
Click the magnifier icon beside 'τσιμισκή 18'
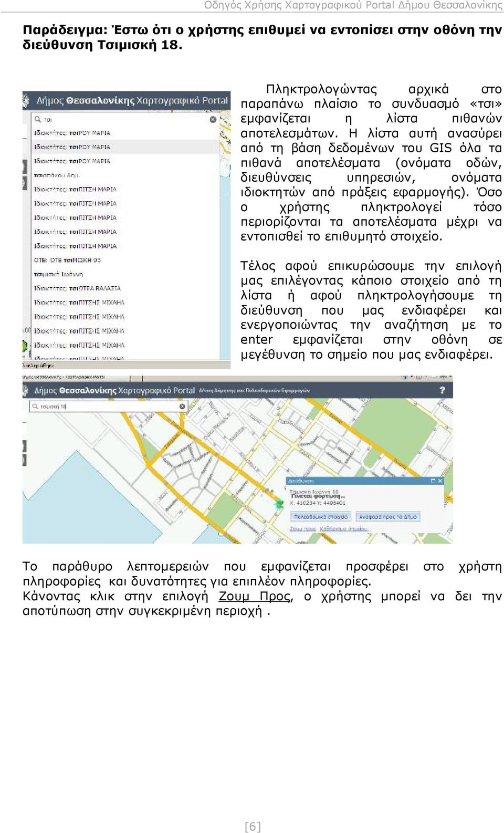point(35,407)
